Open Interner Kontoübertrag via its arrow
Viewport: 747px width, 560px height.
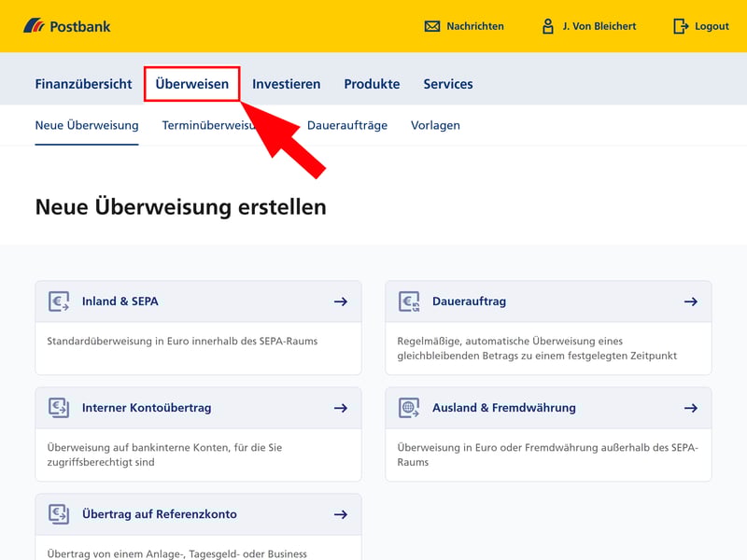(341, 408)
